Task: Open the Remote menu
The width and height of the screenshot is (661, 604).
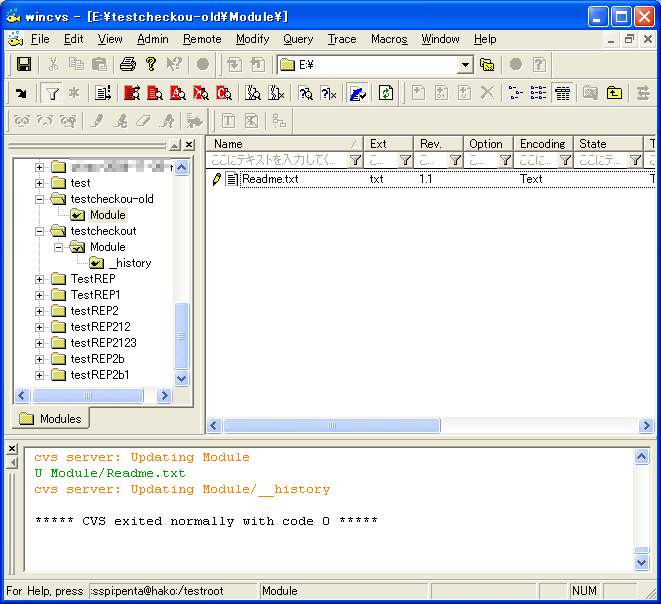Action: pos(202,39)
